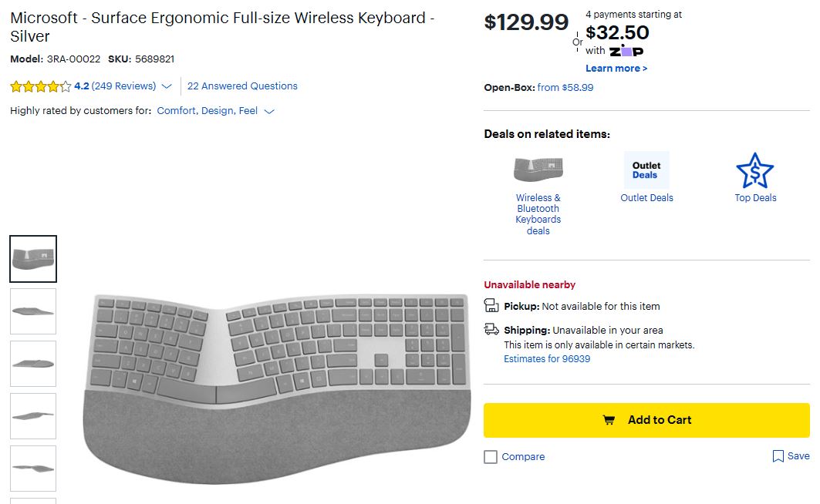
Task: Click Estimates for 96939 link
Action: tap(547, 359)
